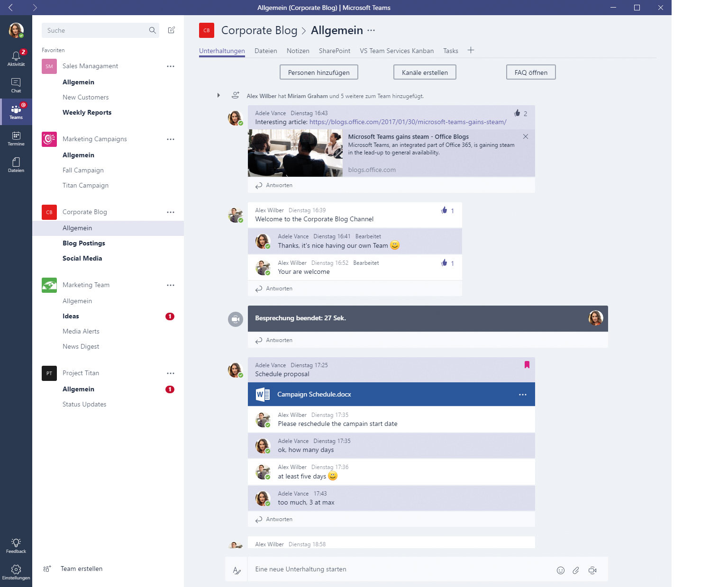Viewport: 728px width, 587px height.
Task: Open text formatting options in compose box
Action: [x=237, y=570]
